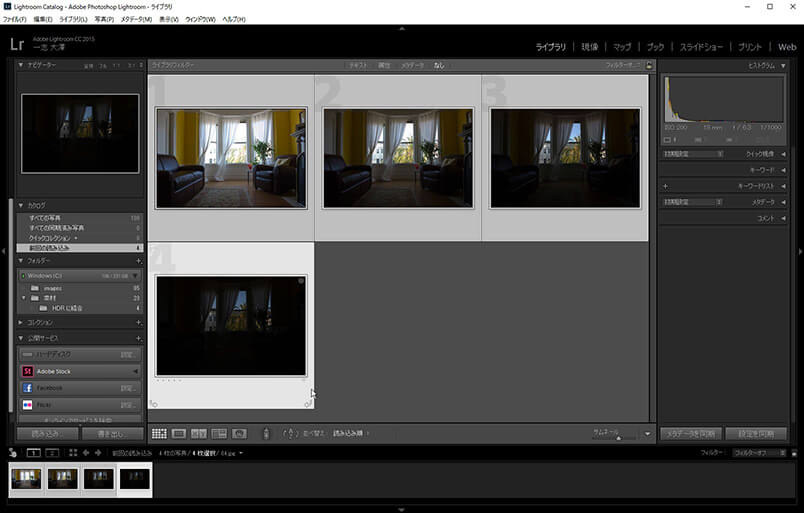The height and width of the screenshot is (513, 804).
Task: Expand the コレクション panel triangle
Action: [21, 323]
